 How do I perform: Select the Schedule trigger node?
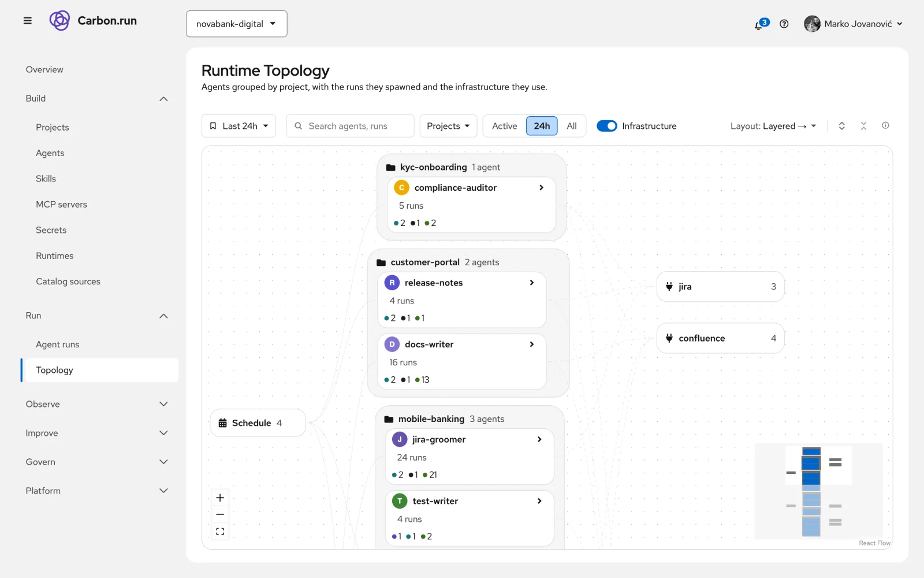(x=258, y=423)
